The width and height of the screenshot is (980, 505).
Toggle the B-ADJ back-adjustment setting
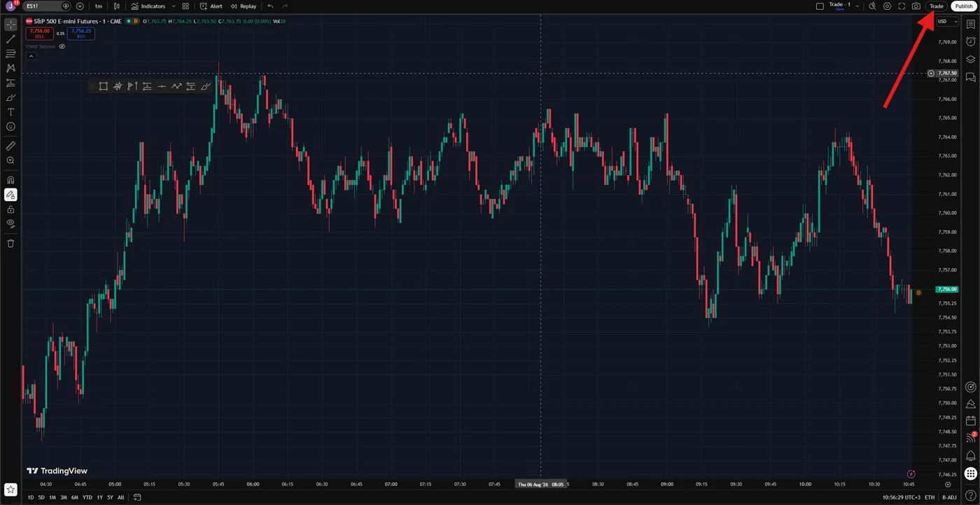point(949,497)
